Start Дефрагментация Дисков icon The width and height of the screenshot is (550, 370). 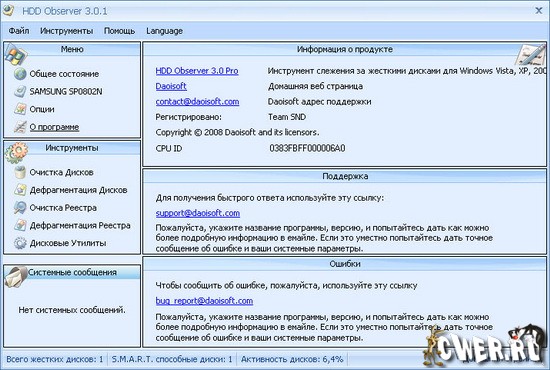20,190
